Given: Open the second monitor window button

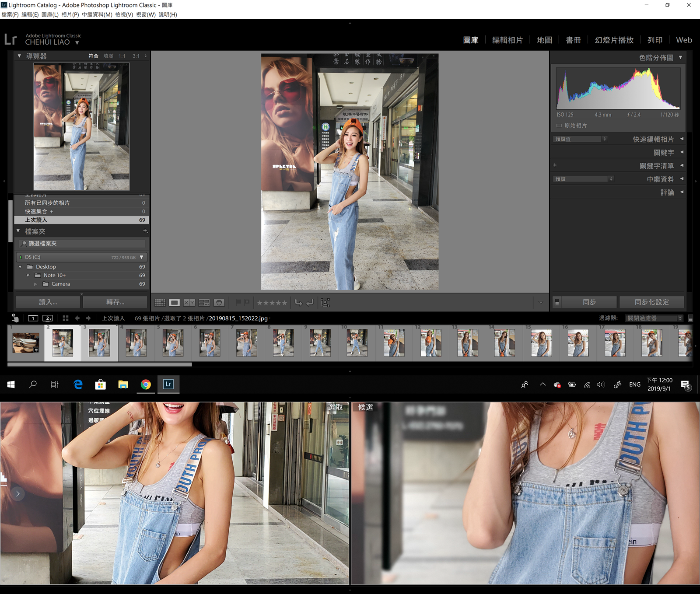Looking at the screenshot, I should [48, 318].
